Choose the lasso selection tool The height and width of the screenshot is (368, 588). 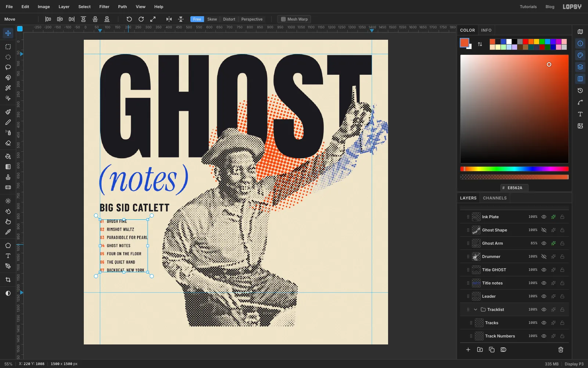click(x=8, y=67)
